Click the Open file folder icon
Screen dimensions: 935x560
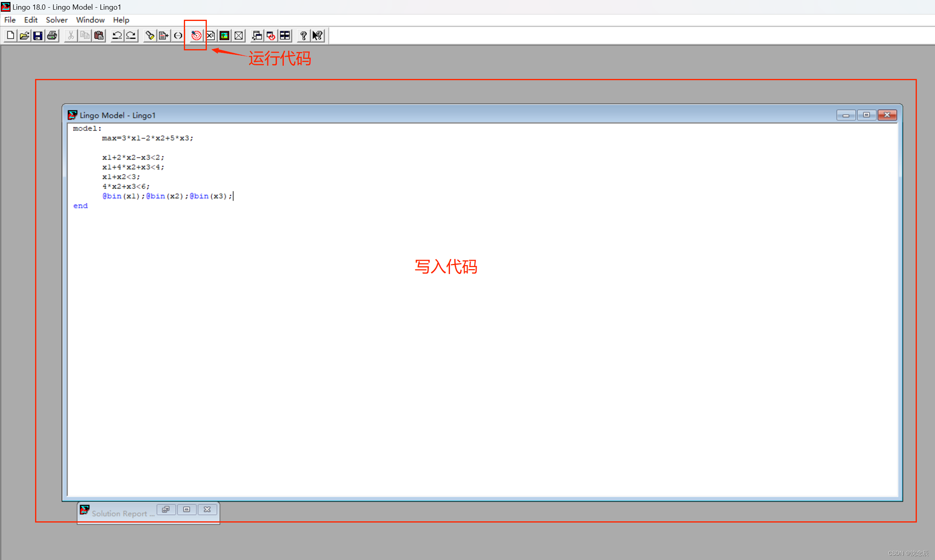[24, 35]
